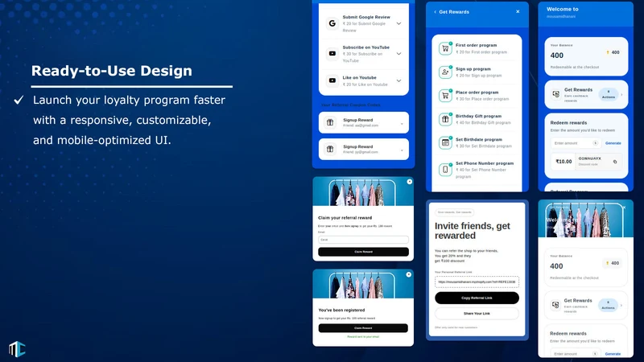The height and width of the screenshot is (362, 644).
Task: Close the Get Rewards panel
Action: click(x=518, y=11)
